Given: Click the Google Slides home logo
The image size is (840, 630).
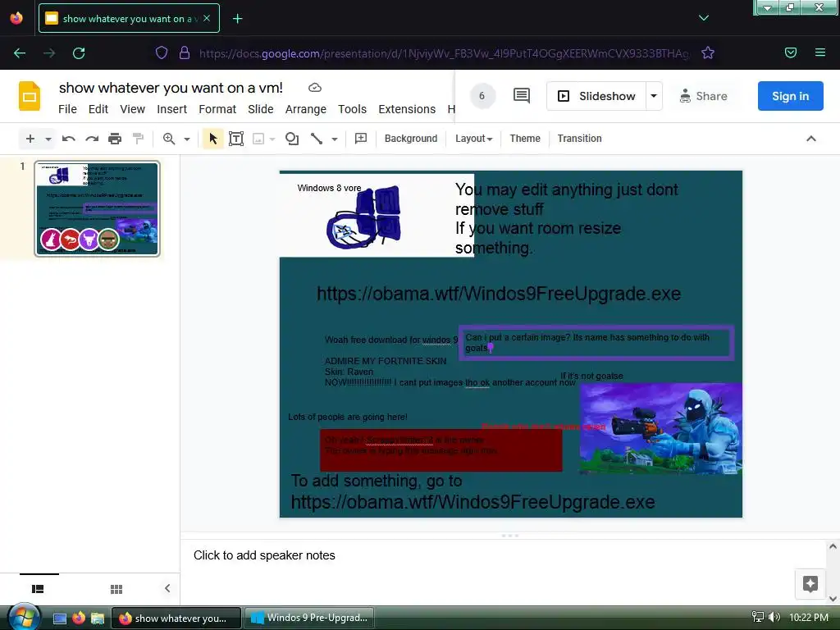Looking at the screenshot, I should click(30, 97).
